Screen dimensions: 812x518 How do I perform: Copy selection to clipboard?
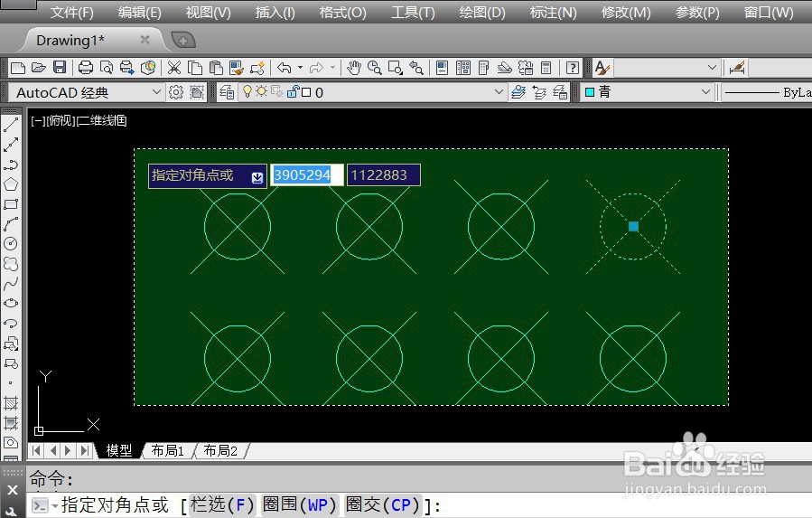click(x=195, y=68)
